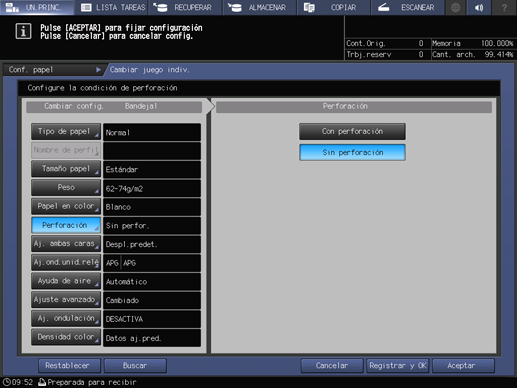Select the COPIAR tab
The image size is (517, 388).
pos(333,7)
